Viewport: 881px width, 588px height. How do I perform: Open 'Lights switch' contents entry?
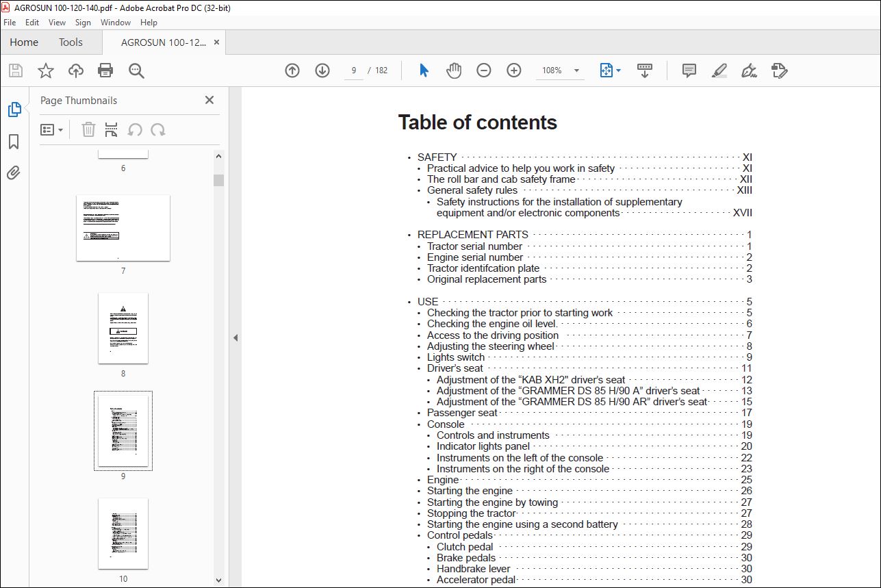tap(456, 357)
